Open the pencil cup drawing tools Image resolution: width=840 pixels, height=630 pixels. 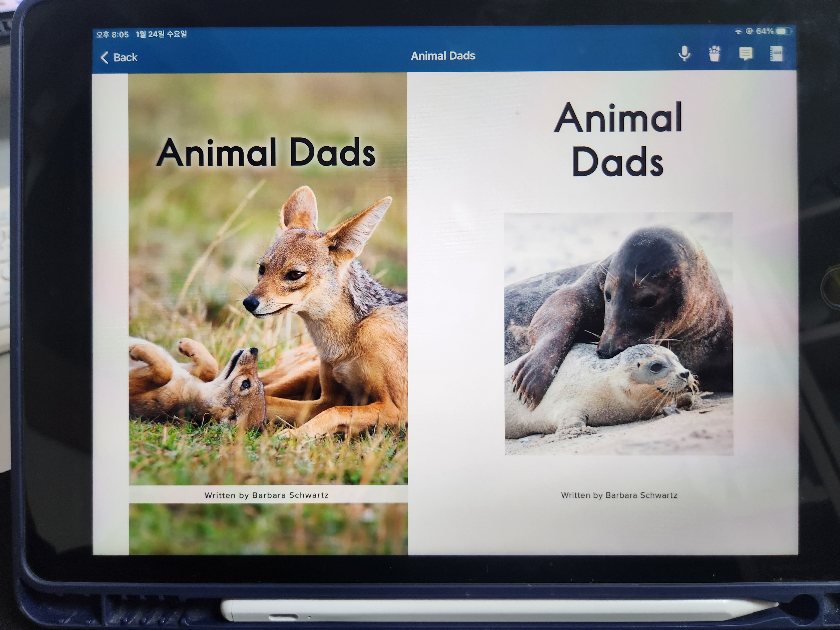pyautogui.click(x=715, y=54)
